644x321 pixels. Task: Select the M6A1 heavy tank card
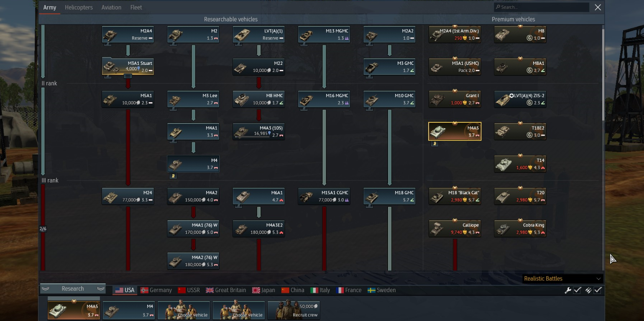point(258,196)
